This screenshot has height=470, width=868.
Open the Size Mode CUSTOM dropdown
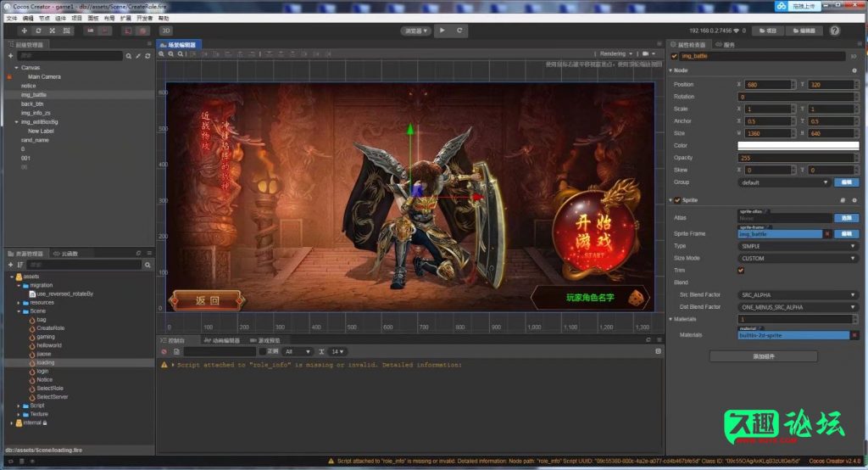(798, 258)
